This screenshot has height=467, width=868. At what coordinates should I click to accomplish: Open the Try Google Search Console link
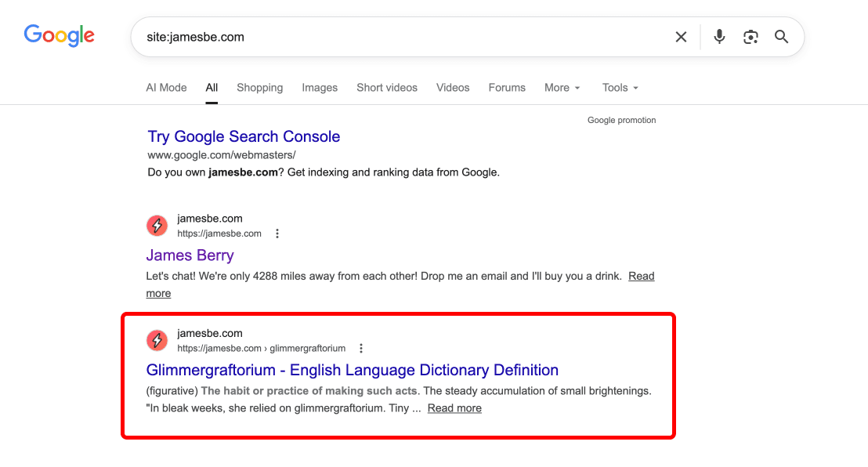click(x=244, y=136)
